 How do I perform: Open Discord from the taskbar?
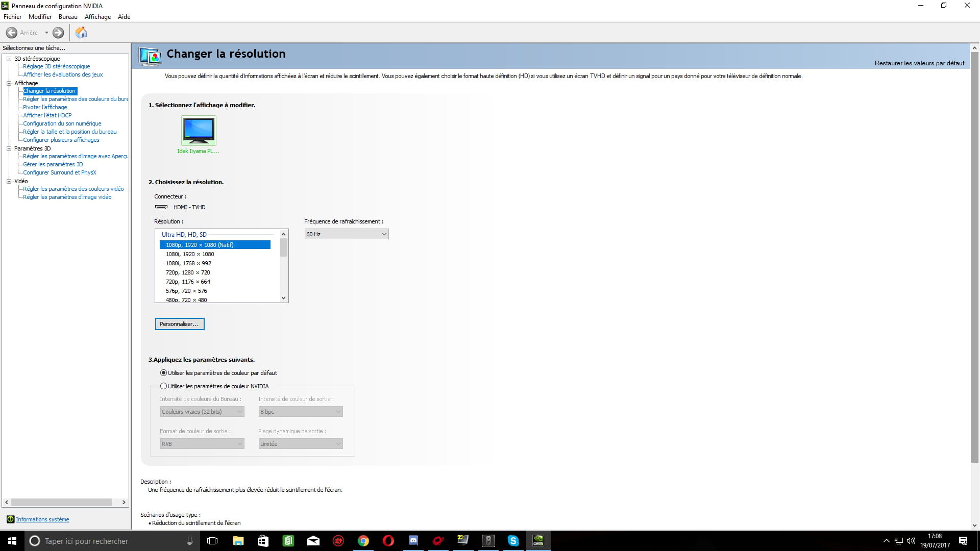413,541
